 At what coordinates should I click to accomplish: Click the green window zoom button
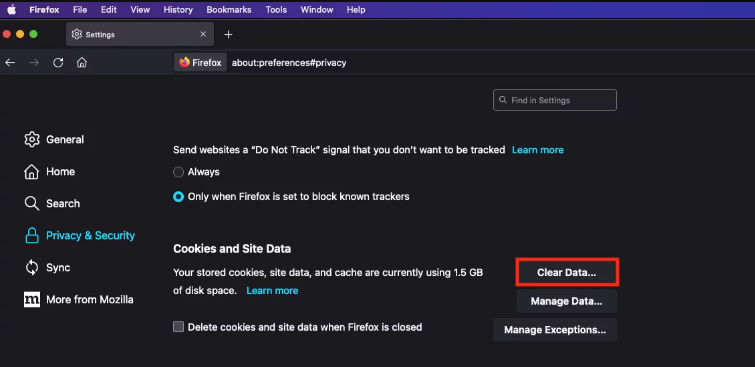33,34
